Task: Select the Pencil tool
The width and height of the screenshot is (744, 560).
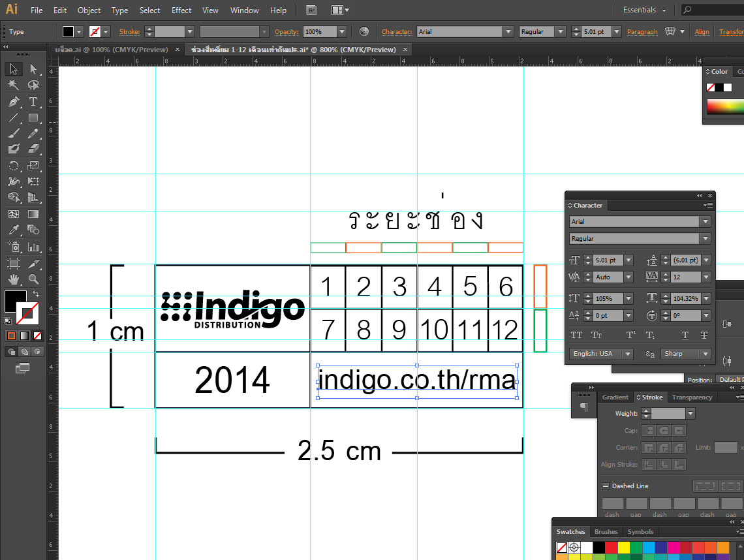Action: [33, 134]
